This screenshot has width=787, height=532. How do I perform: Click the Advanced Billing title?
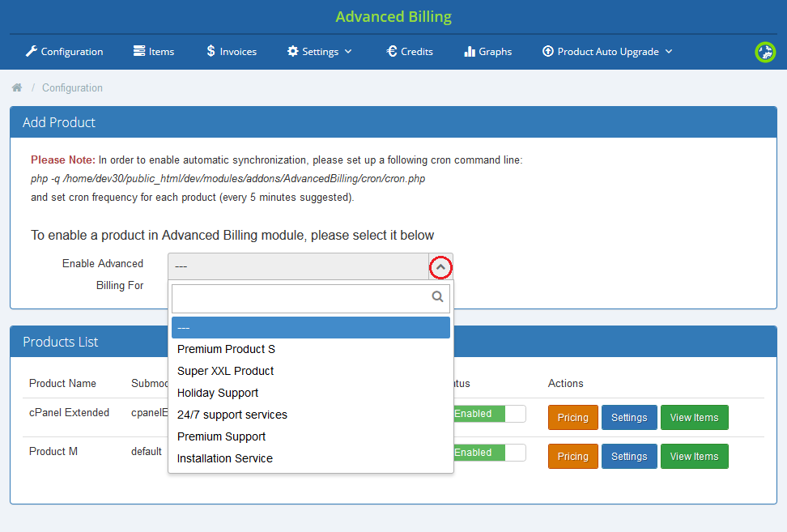[x=393, y=16]
